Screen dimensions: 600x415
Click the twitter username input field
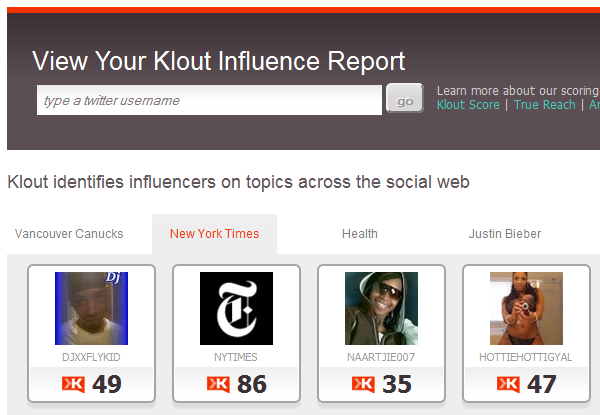pyautogui.click(x=209, y=100)
